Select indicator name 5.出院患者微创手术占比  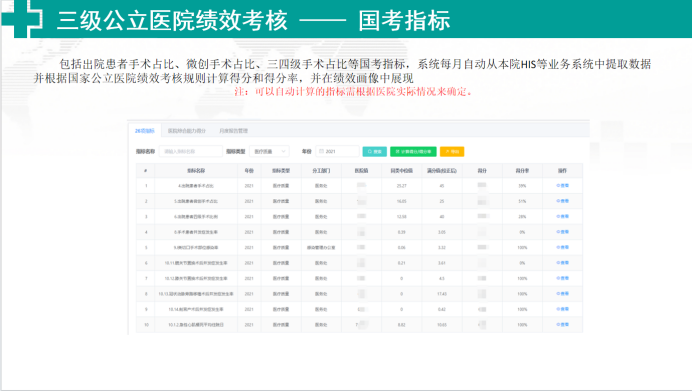tap(196, 201)
